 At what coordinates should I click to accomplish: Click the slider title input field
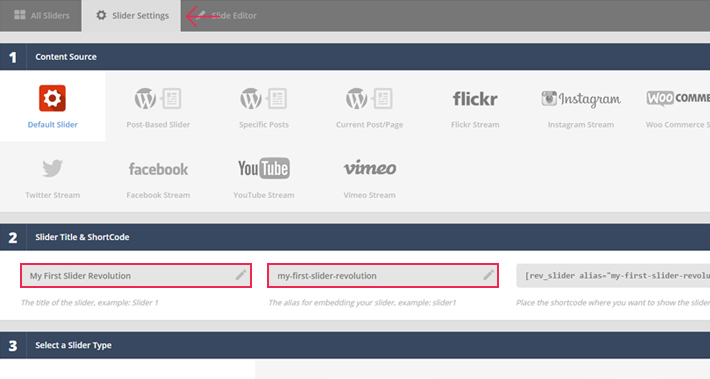[x=136, y=275]
